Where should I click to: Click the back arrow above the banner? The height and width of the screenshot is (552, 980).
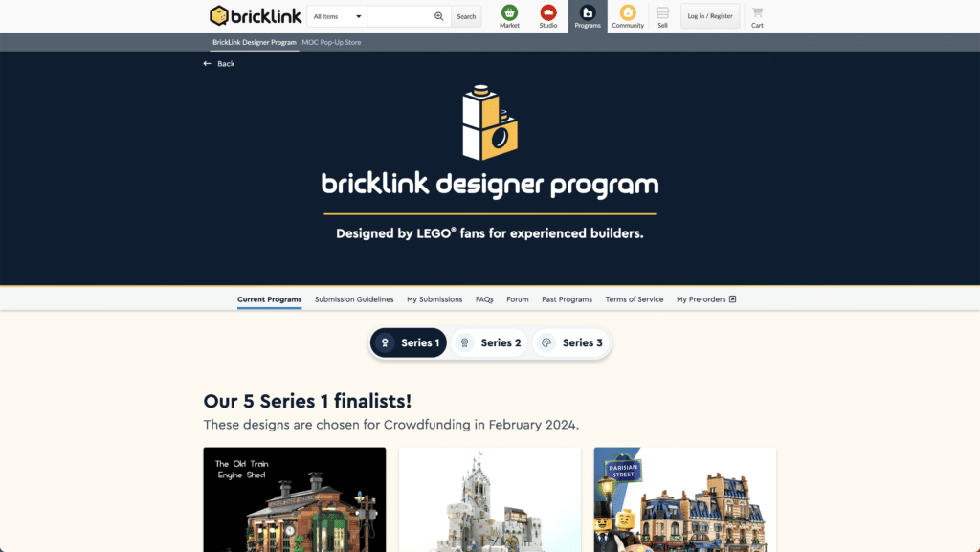pos(207,63)
